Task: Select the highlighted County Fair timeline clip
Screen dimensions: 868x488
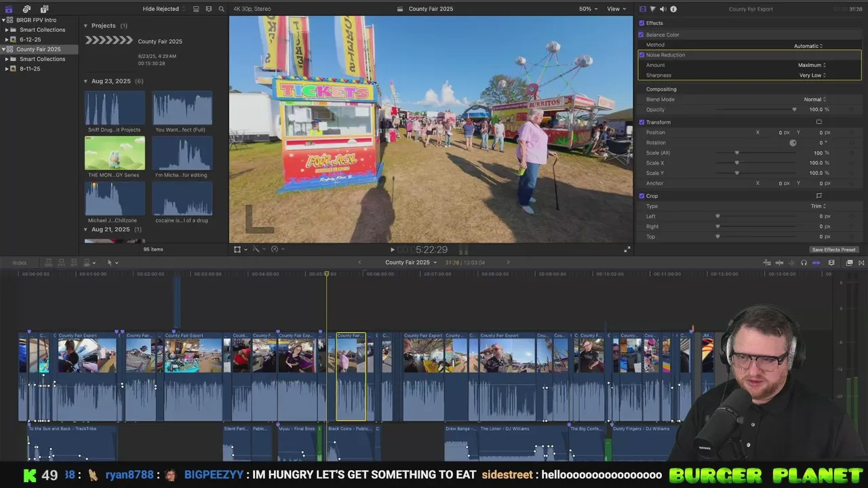Action: [351, 376]
